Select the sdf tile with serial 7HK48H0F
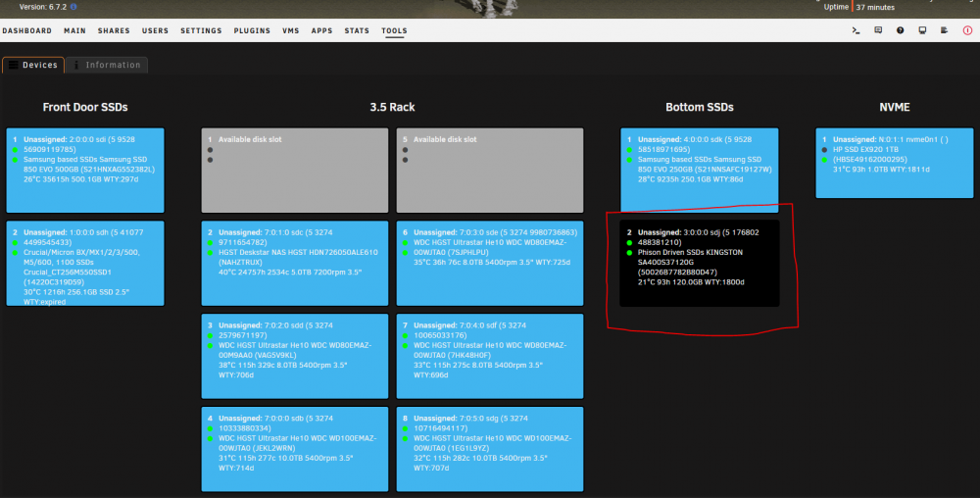This screenshot has width=980, height=498. (489, 356)
